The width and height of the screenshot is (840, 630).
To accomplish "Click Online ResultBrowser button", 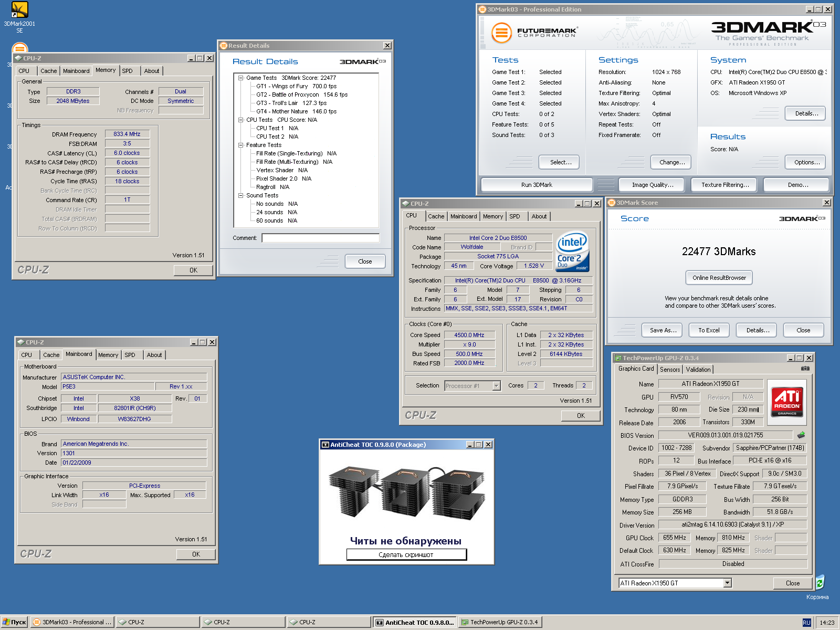I will pyautogui.click(x=719, y=278).
